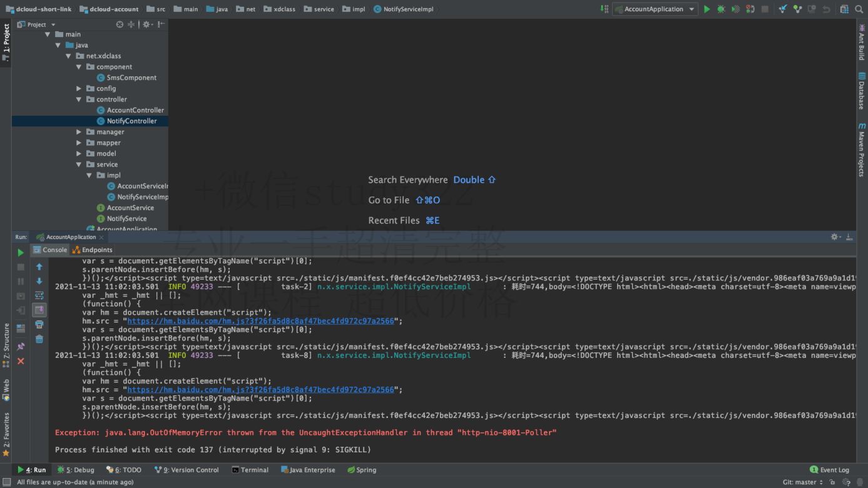Open Event Log in status bar
Viewport: 868px width, 488px height.
tap(829, 470)
